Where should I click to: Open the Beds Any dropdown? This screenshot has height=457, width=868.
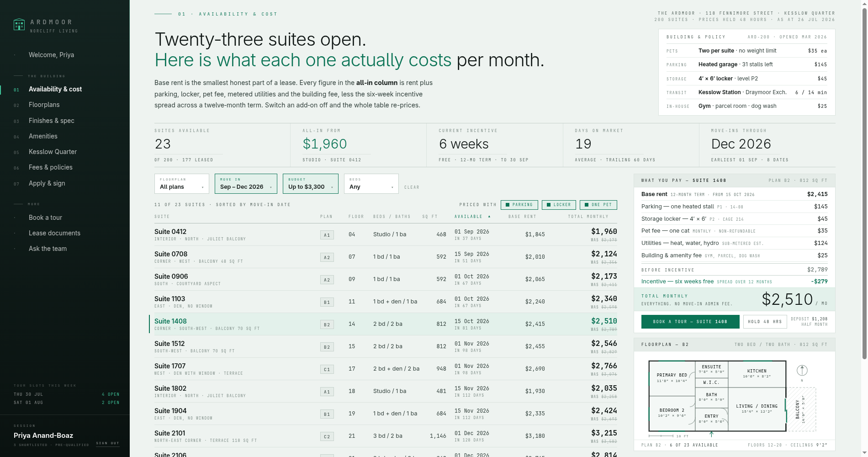pos(371,184)
